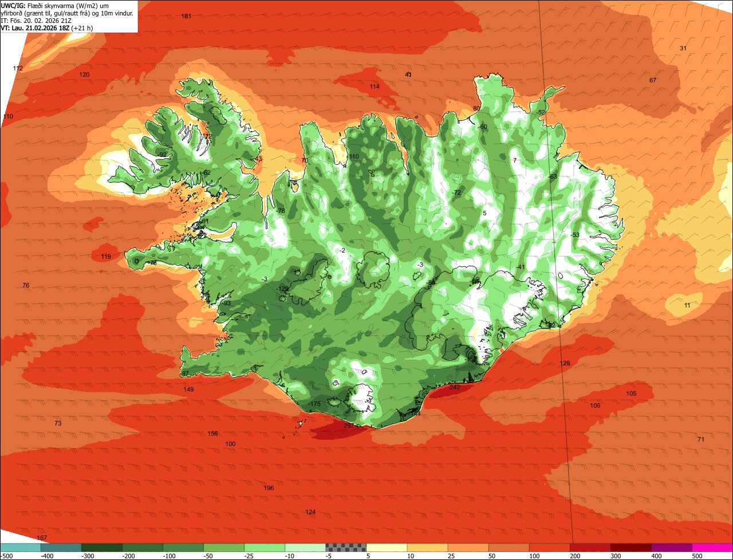This screenshot has width=733, height=560.
Task: Click the map value '-62'
Action: point(206,173)
